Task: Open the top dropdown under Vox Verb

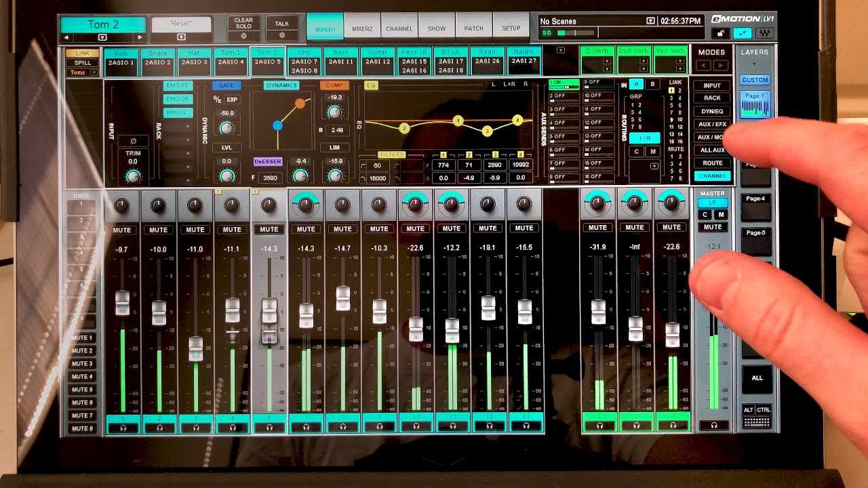Action: (680, 61)
